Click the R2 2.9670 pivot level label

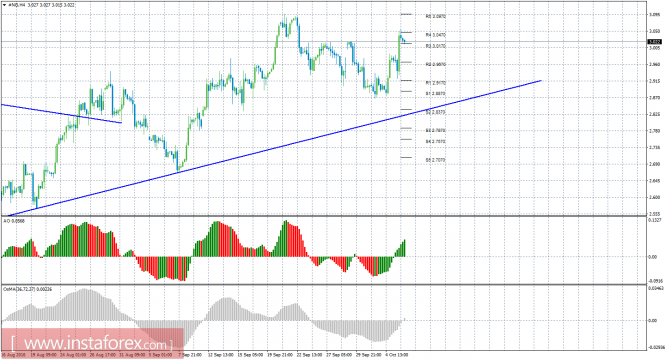click(x=436, y=64)
